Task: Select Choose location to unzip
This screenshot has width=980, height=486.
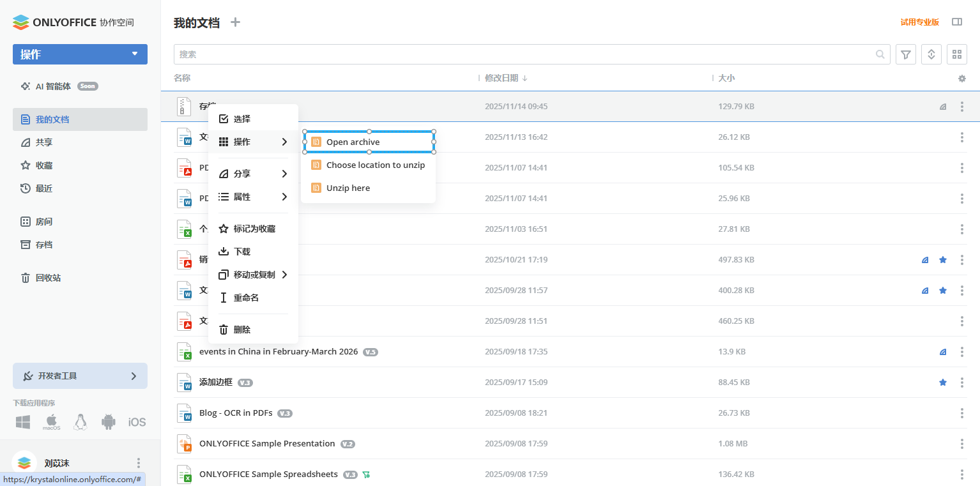Action: point(369,165)
